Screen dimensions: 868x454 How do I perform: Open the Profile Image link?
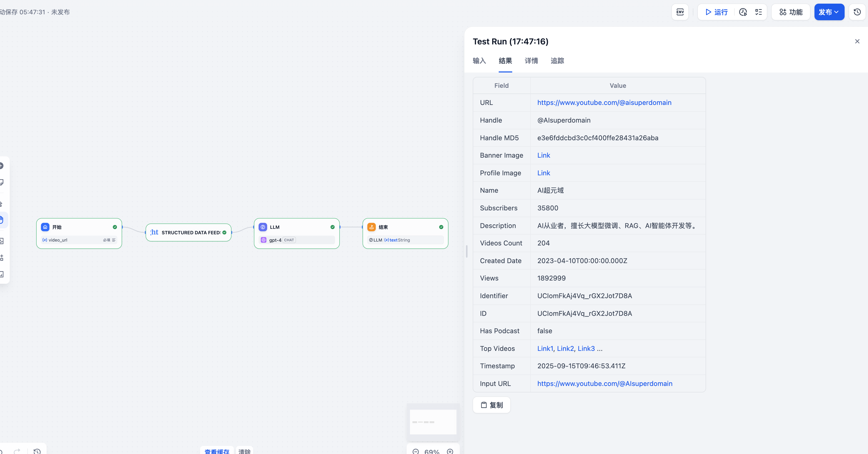click(x=543, y=173)
